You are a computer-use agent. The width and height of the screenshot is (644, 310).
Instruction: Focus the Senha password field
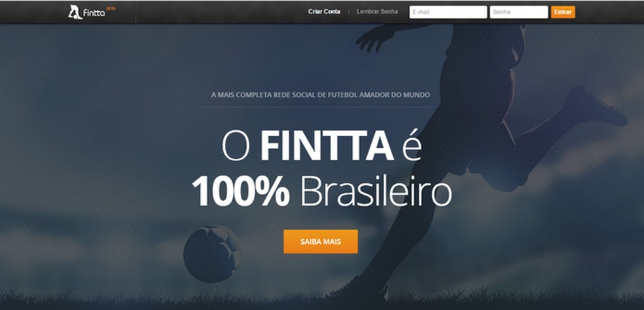click(x=519, y=12)
